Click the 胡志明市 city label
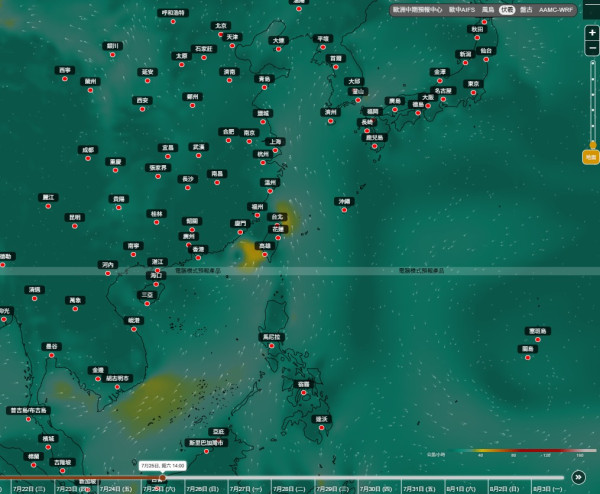Screen dimensions: 600x494 [x=118, y=378]
